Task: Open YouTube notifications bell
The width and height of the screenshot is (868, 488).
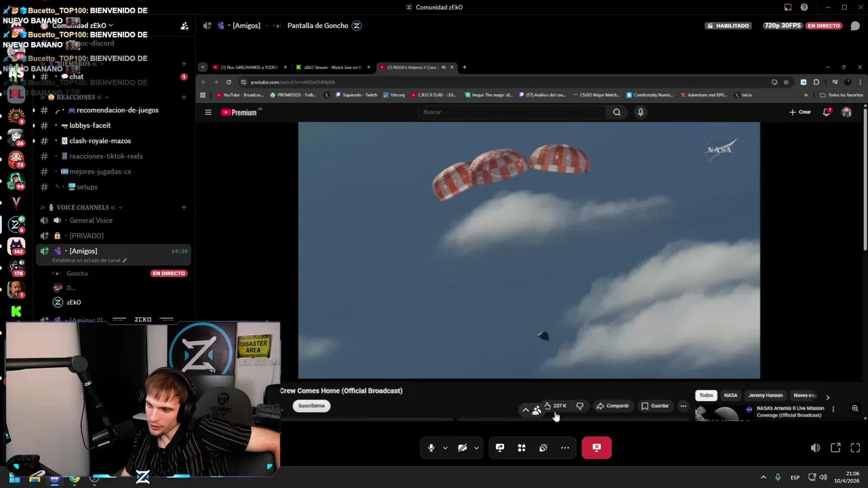Action: coord(827,112)
